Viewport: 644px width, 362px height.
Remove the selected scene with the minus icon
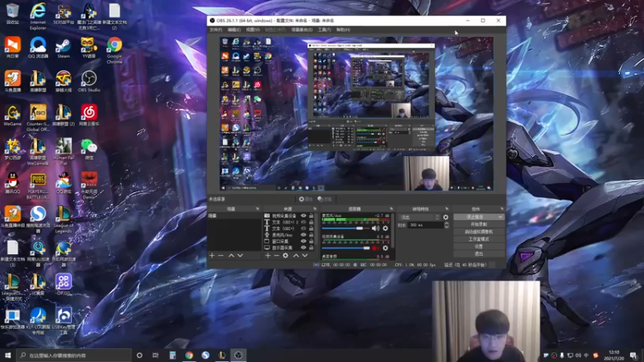click(x=221, y=255)
